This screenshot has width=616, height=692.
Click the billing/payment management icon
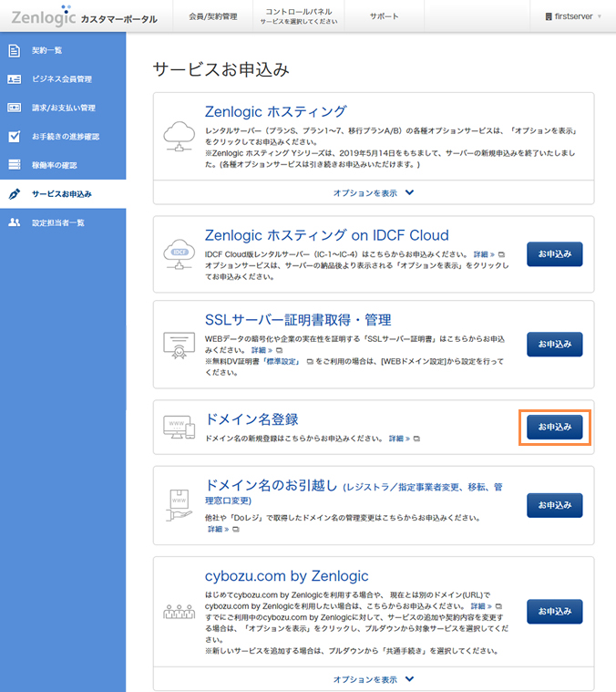pos(14,108)
